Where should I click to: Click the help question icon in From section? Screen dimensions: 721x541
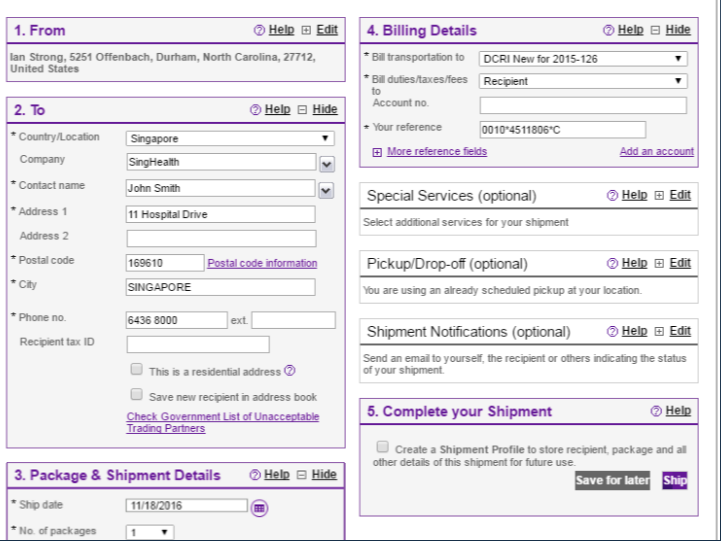259,30
